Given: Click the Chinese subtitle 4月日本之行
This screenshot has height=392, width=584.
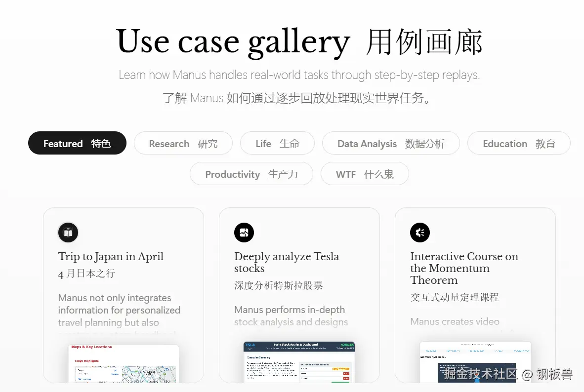Looking at the screenshot, I should click(x=86, y=274).
